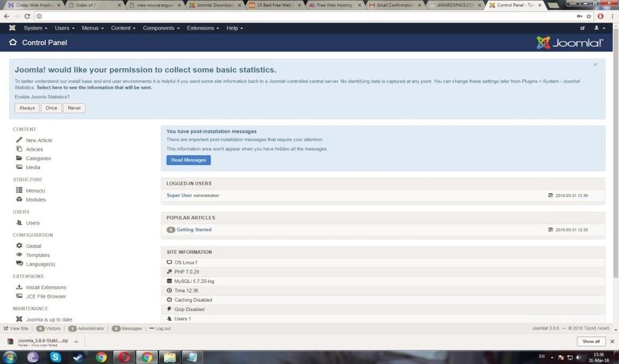Click the Language(s) speech bubble icon
Screen dimensions: 619x364
19,264
